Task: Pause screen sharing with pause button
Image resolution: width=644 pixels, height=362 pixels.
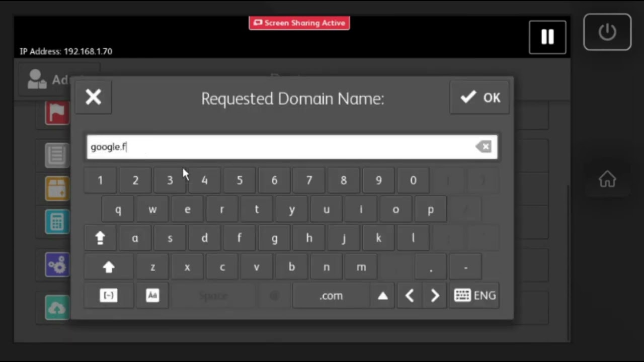Action: [547, 37]
